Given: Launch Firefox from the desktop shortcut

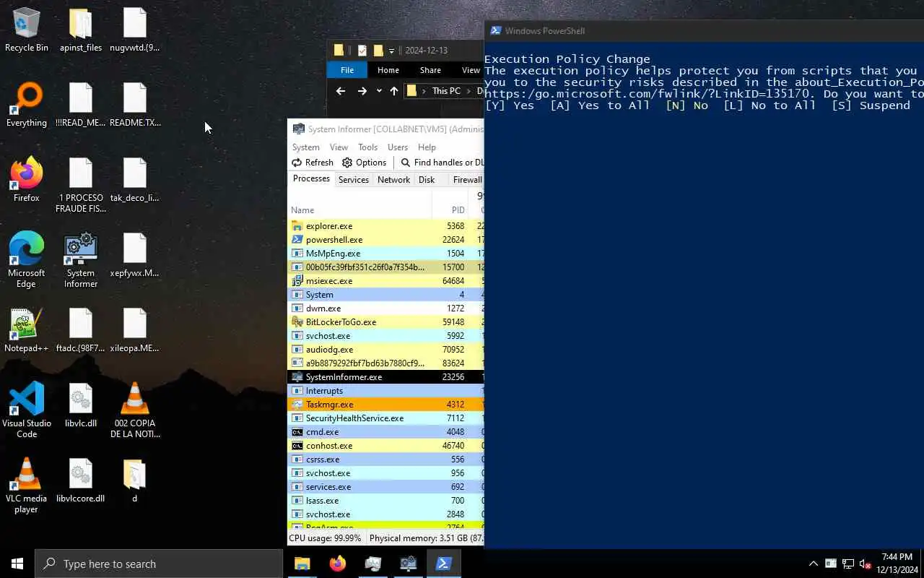Looking at the screenshot, I should [27, 181].
